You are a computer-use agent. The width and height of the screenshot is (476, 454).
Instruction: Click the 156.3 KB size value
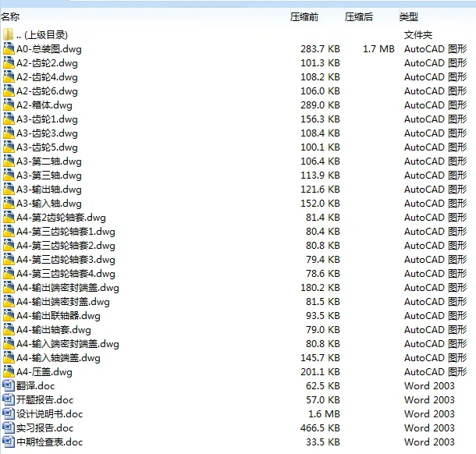pos(320,119)
